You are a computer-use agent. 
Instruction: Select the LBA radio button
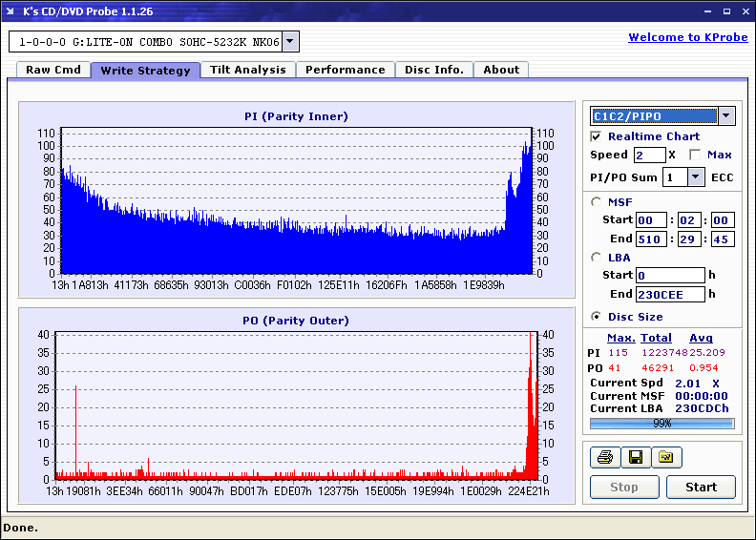coord(597,257)
